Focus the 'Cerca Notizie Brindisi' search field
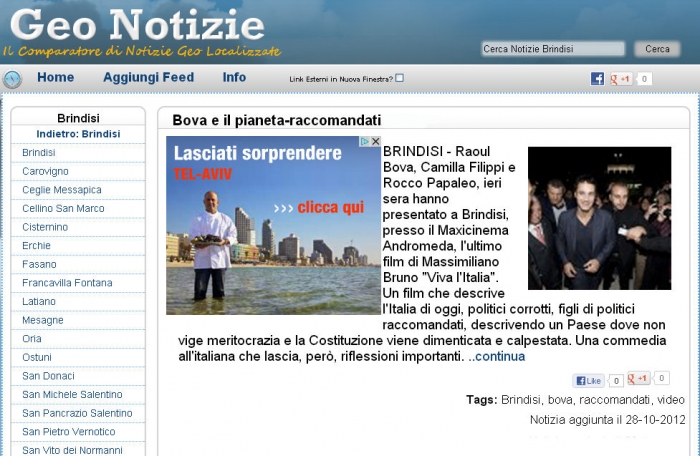Screen dimensions: 700x456 pyautogui.click(x=553, y=49)
